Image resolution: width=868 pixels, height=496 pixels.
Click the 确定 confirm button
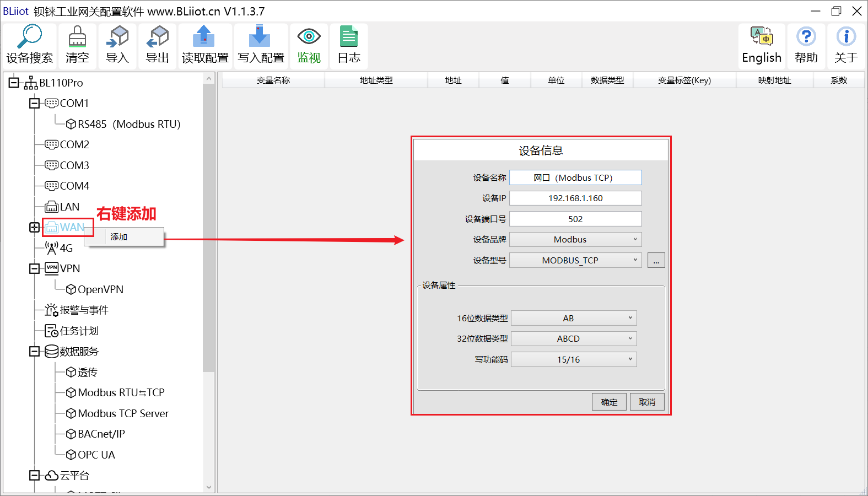(x=609, y=402)
